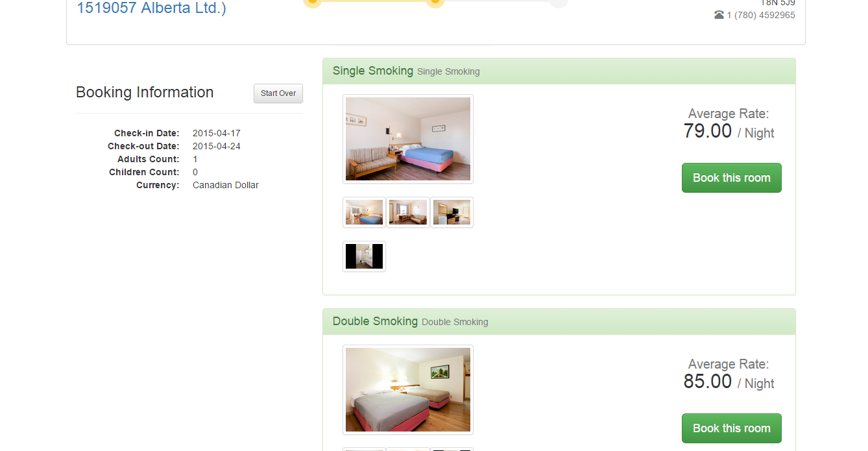Select the gray final progress step circle

tap(559, 3)
